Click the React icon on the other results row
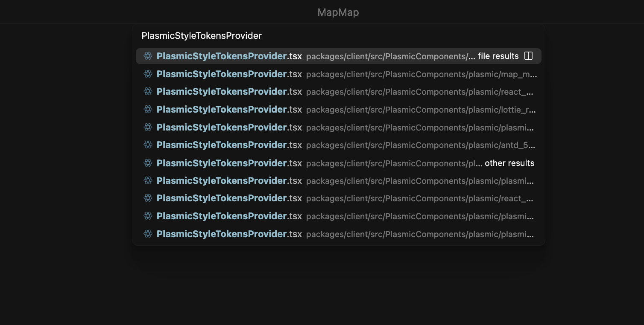Image resolution: width=644 pixels, height=325 pixels. point(148,163)
